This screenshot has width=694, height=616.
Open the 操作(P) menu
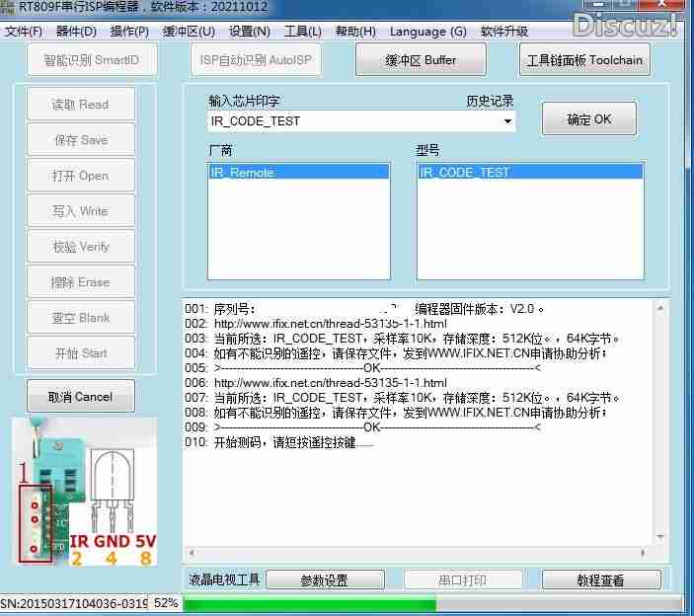(x=129, y=32)
